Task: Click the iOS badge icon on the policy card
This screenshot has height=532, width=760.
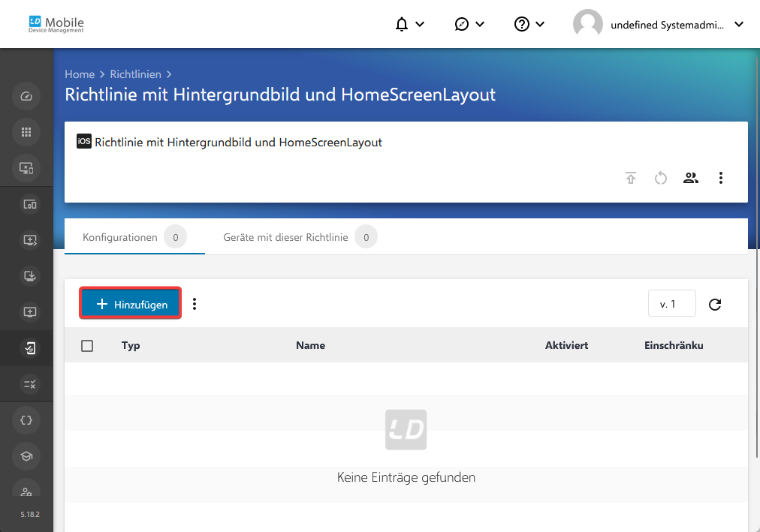Action: point(84,141)
